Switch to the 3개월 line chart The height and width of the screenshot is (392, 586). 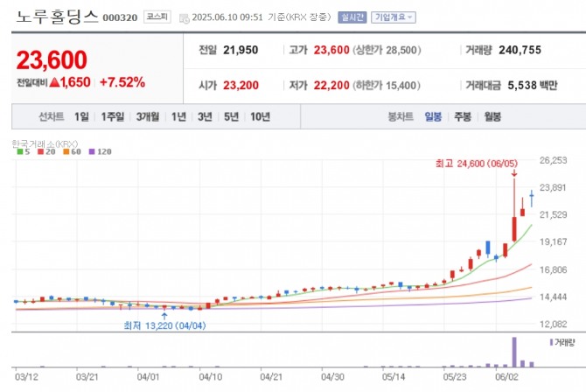147,116
